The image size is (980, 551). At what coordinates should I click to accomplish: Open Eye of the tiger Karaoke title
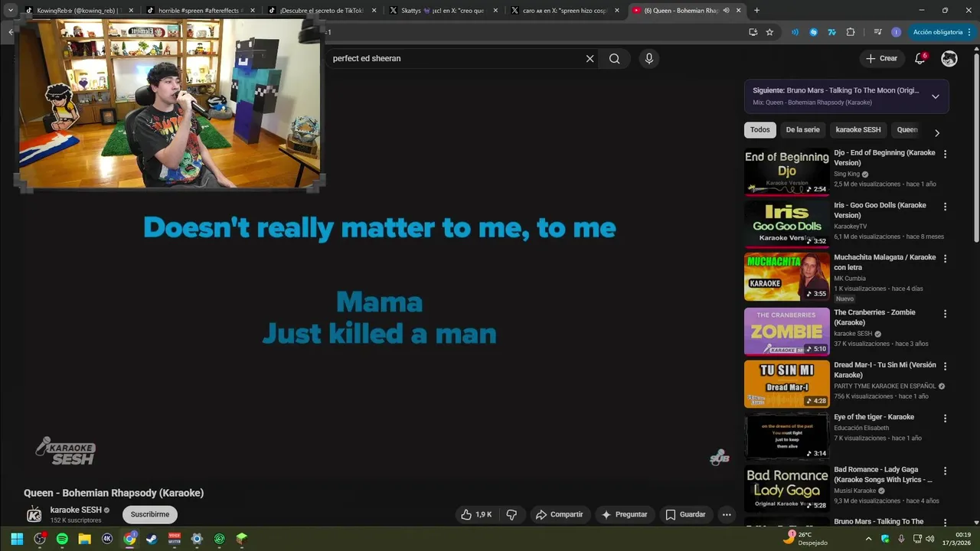(x=874, y=417)
